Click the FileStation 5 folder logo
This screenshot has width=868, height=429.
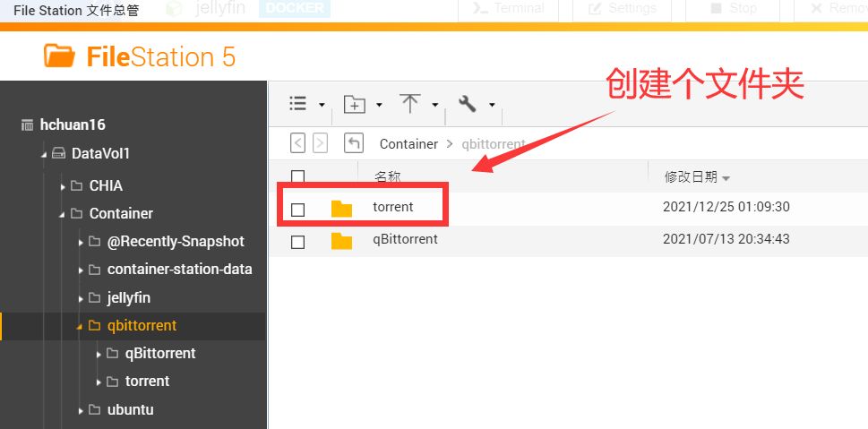(59, 56)
